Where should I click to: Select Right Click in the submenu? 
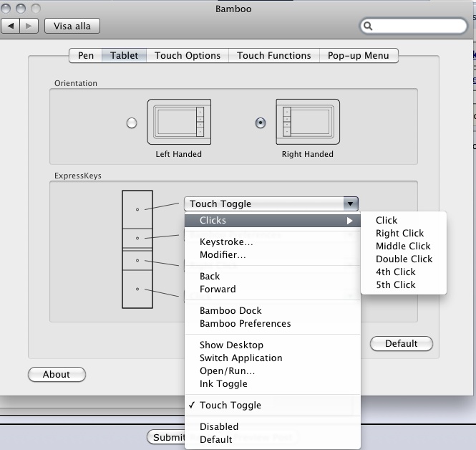(404, 233)
